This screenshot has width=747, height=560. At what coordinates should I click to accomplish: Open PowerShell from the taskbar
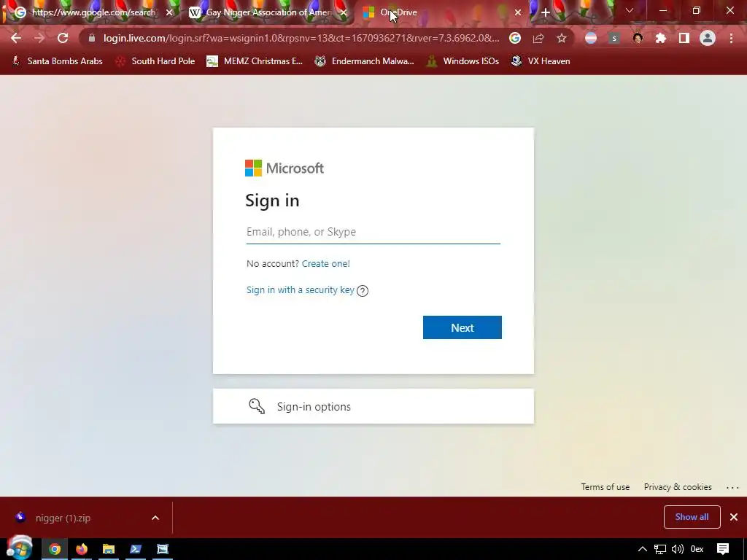click(136, 549)
